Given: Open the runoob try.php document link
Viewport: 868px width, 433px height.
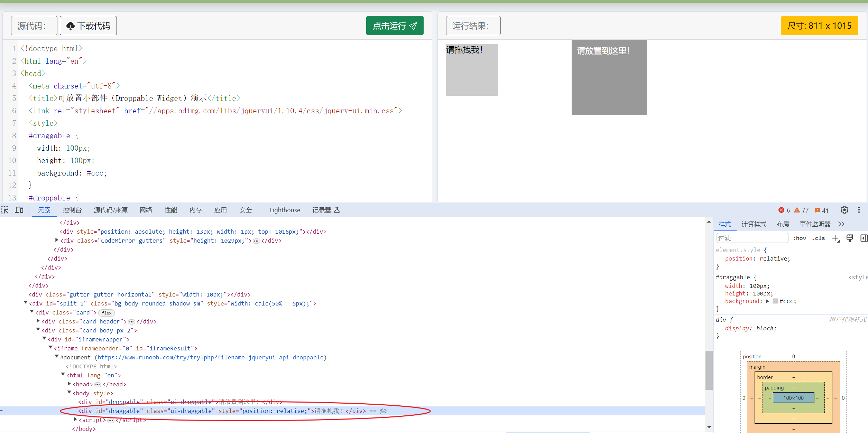Looking at the screenshot, I should (210, 357).
